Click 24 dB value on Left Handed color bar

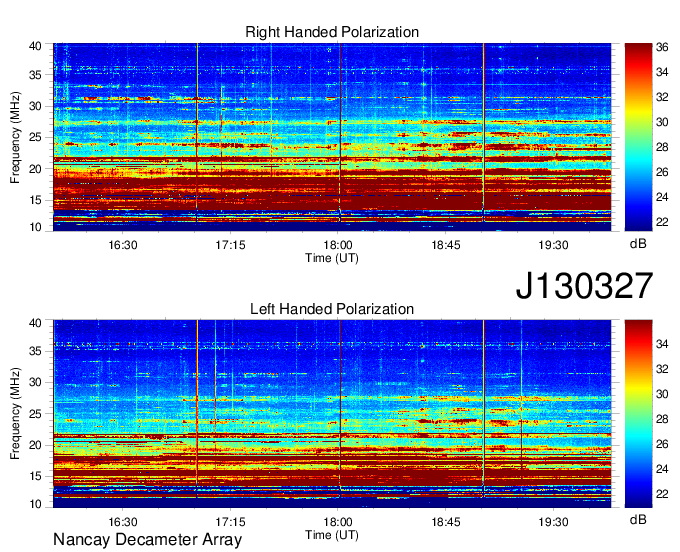coord(662,469)
